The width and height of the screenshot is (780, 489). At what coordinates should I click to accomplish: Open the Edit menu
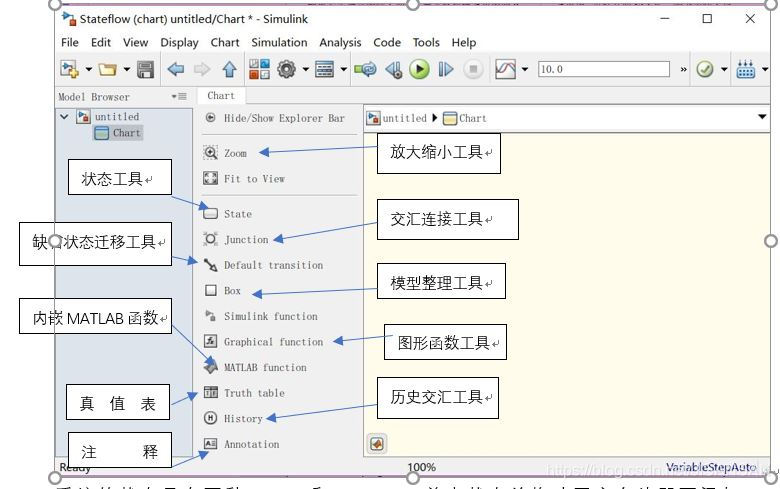[x=100, y=43]
